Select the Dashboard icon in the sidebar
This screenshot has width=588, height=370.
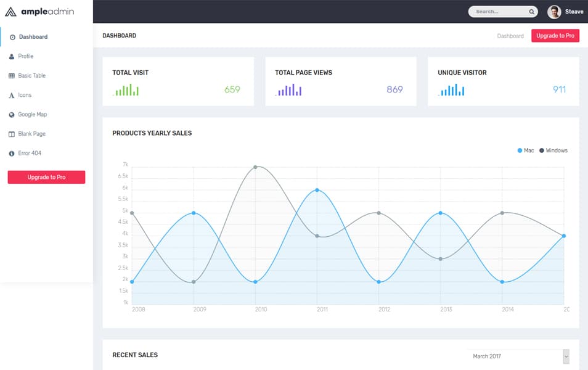[x=14, y=36]
